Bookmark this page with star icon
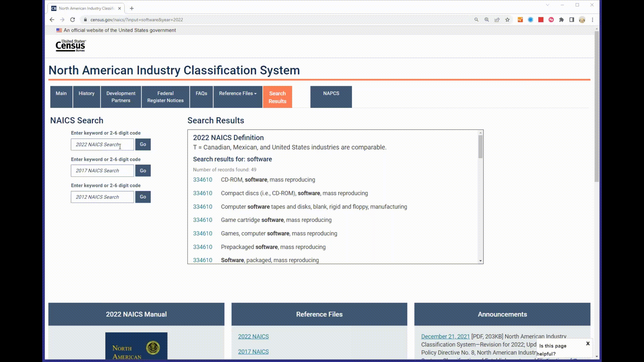Viewport: 644px width, 362px height. [507, 20]
